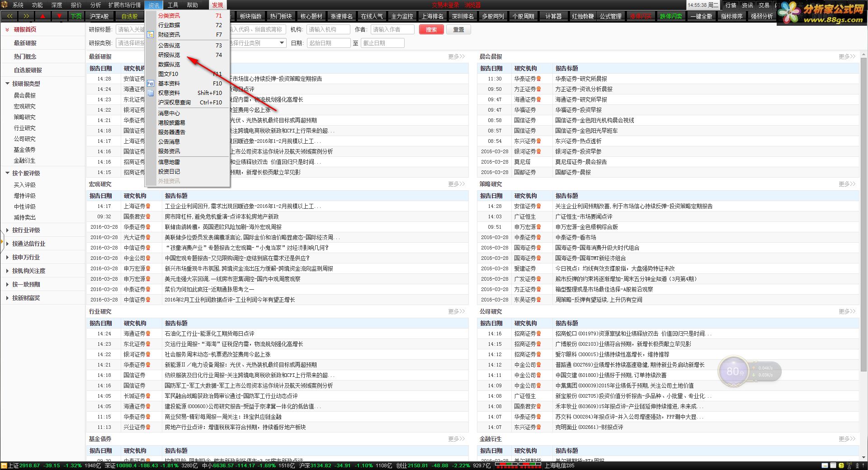Viewport: 868px width, 470px height.
Task: Collapse the 按个股评级 tree section
Action: pyautogui.click(x=7, y=173)
